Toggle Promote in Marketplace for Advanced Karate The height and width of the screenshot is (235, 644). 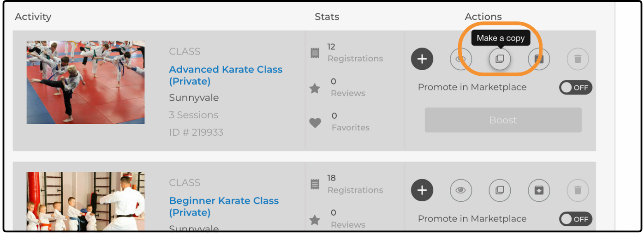[575, 87]
